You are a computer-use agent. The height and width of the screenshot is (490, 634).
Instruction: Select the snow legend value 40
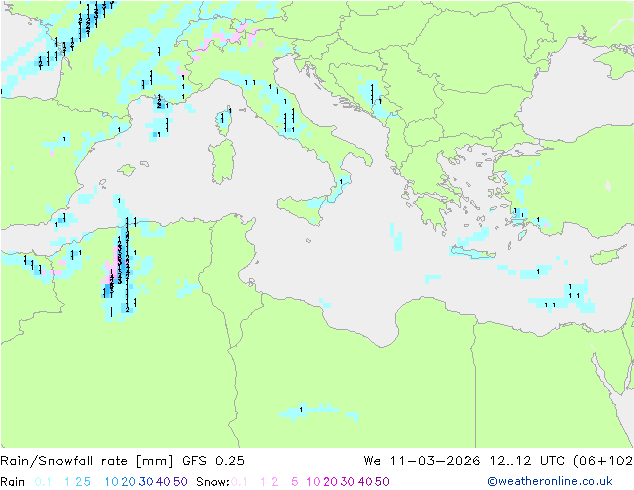tap(365, 482)
